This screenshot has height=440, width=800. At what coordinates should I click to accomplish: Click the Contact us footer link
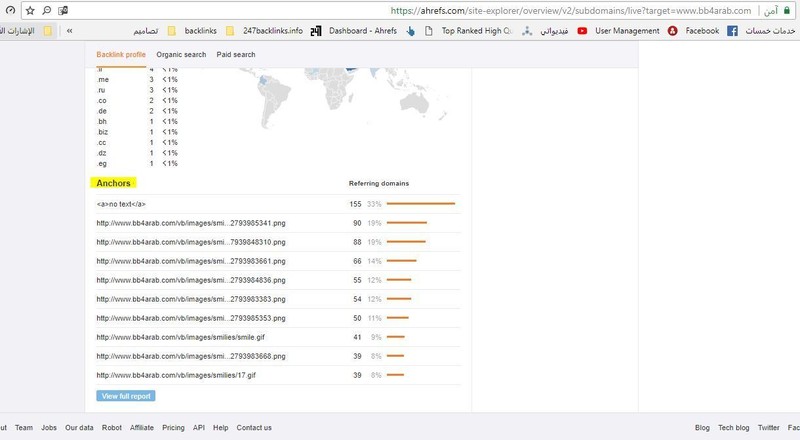pos(254,427)
